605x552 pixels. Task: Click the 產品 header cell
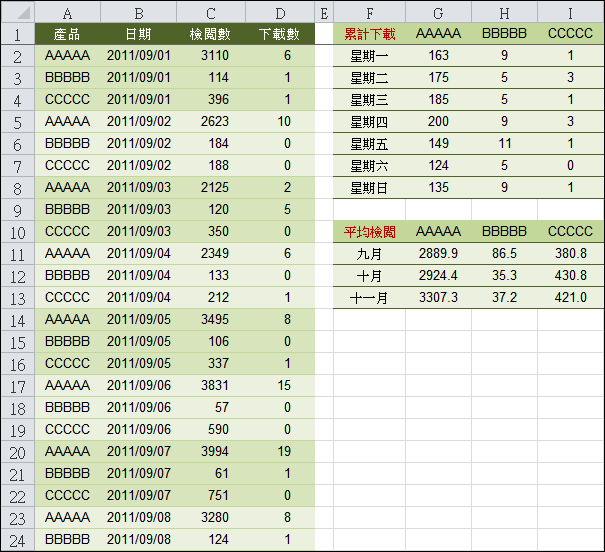tap(68, 34)
